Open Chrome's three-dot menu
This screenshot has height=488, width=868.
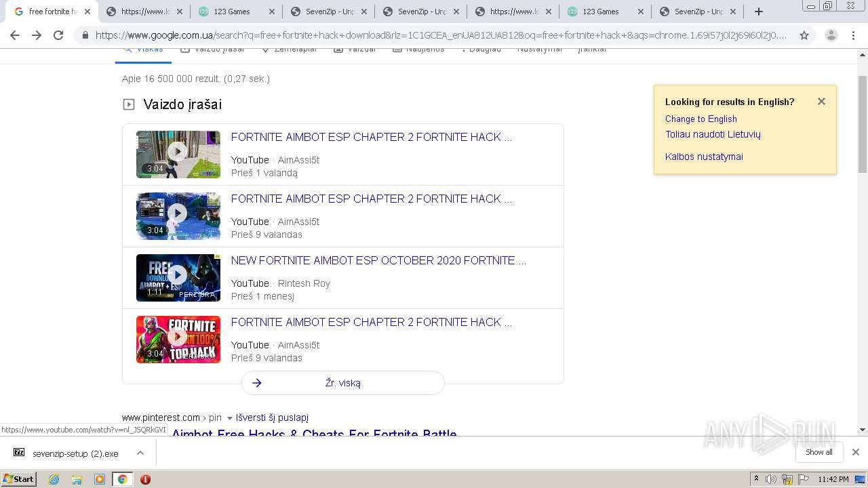point(854,35)
